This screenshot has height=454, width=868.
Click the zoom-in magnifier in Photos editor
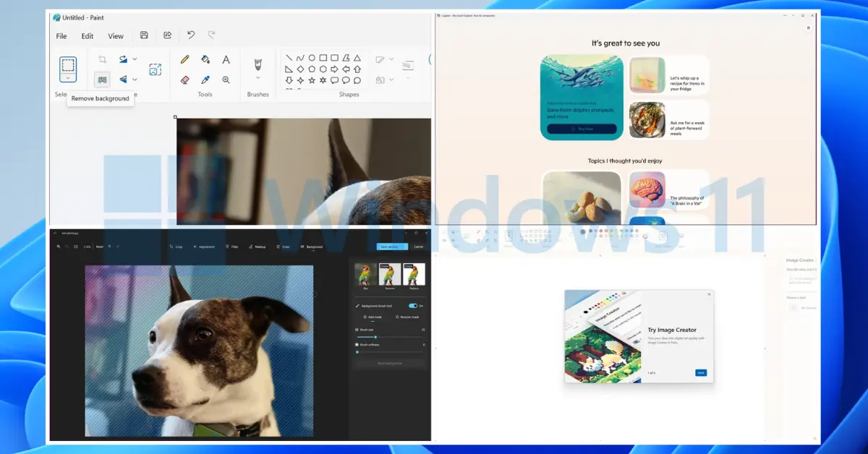59,247
